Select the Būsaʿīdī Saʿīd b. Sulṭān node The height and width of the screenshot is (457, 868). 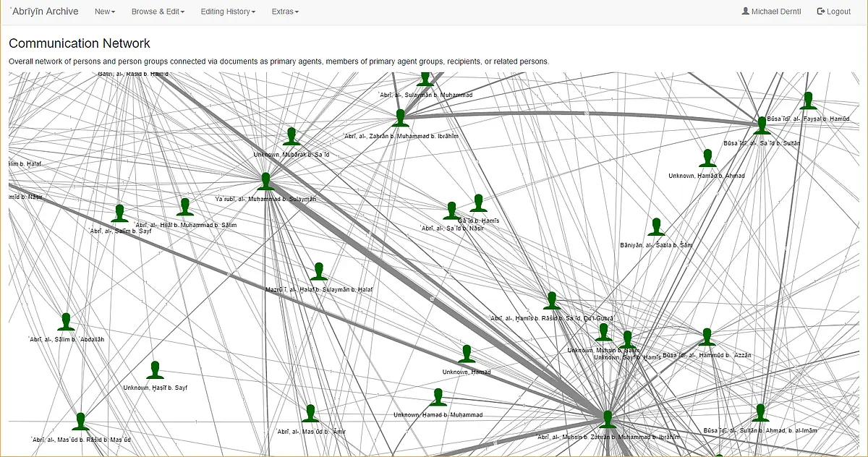(762, 126)
